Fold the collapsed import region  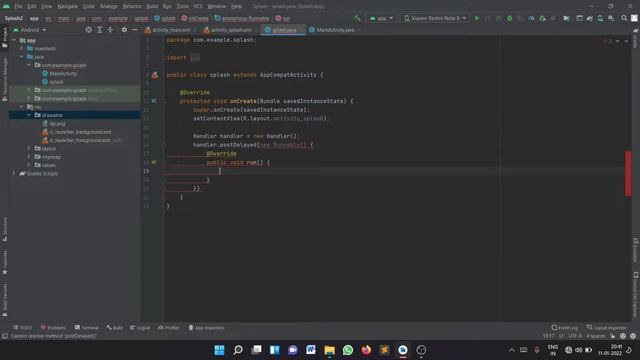[x=195, y=58]
